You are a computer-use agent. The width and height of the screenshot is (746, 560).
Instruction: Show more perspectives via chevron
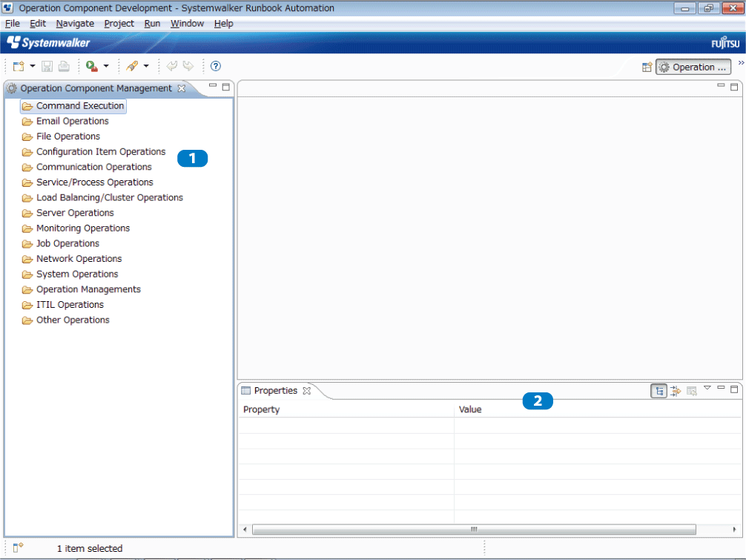coord(741,63)
